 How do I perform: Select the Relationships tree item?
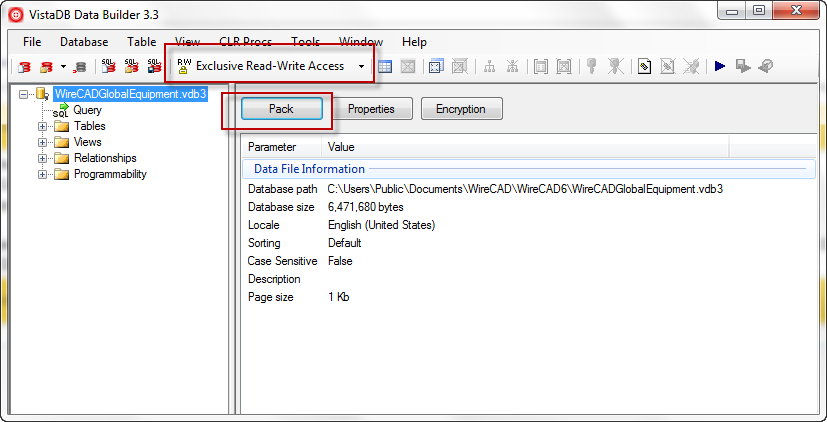105,158
